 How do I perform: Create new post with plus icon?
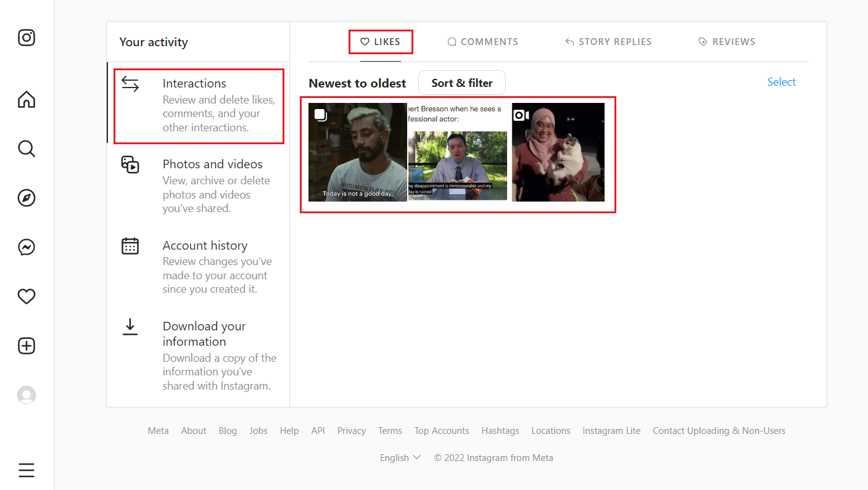pos(27,346)
